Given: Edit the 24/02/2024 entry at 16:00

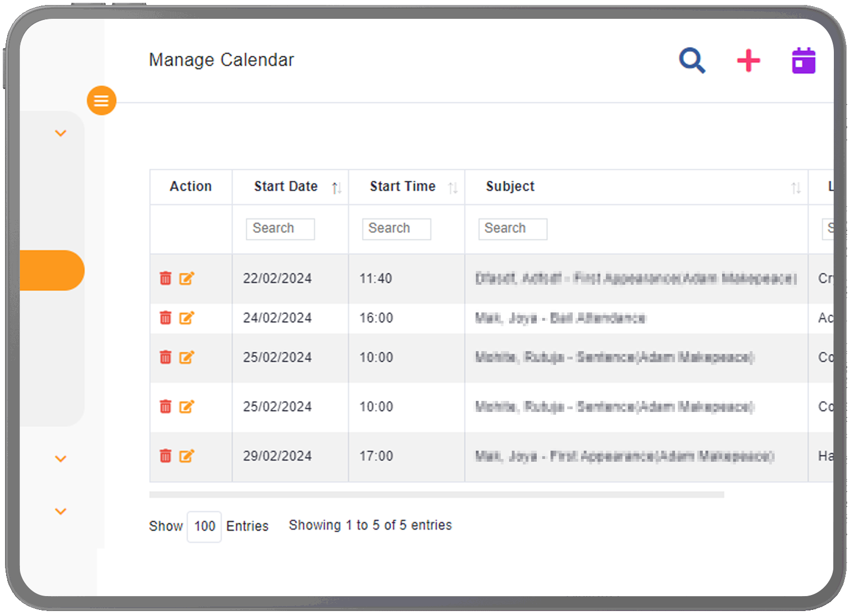Looking at the screenshot, I should tap(186, 318).
